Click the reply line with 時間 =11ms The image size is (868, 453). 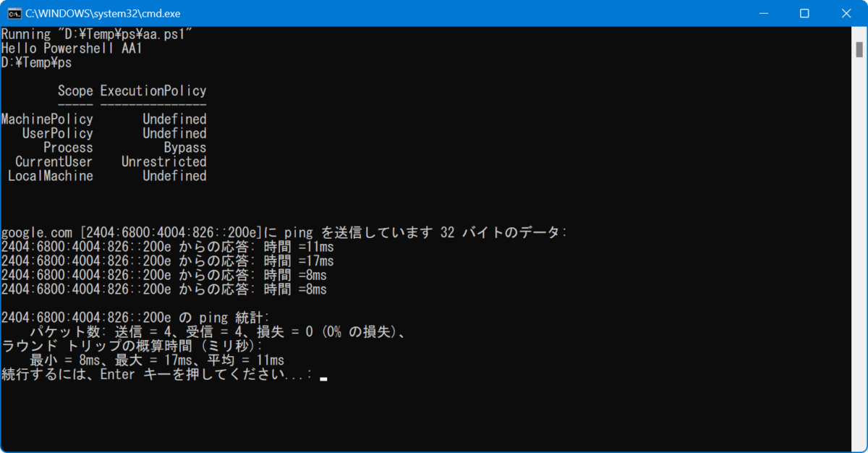pyautogui.click(x=168, y=247)
